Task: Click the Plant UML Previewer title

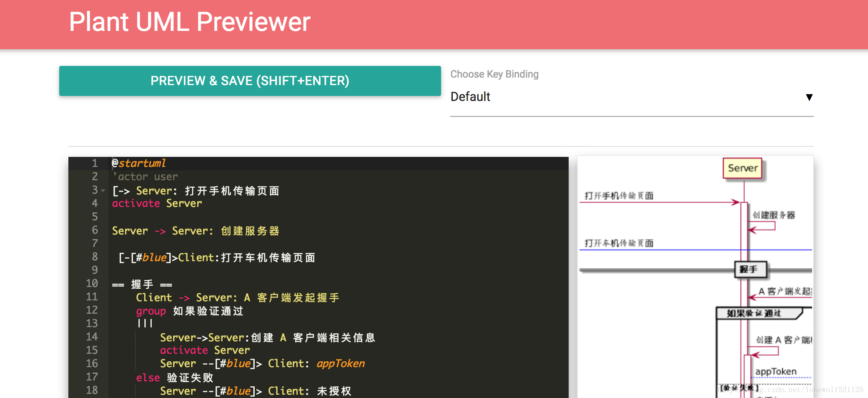Action: (190, 22)
